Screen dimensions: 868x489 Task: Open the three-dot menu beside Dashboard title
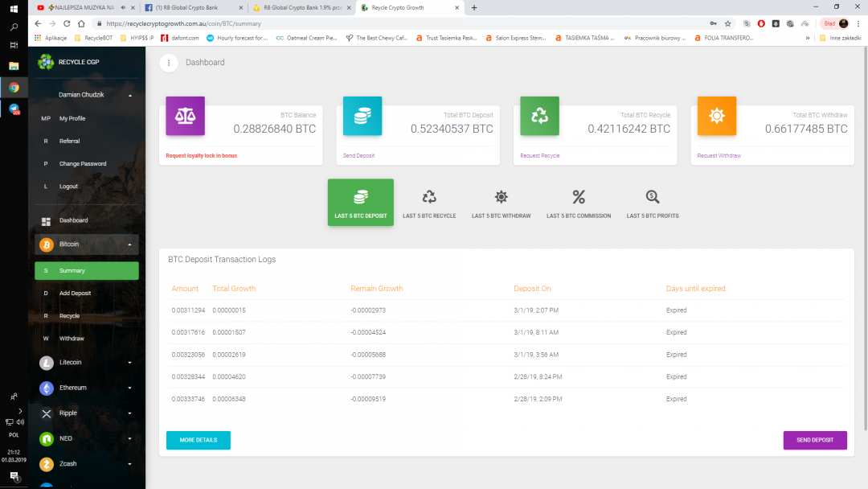pyautogui.click(x=168, y=63)
